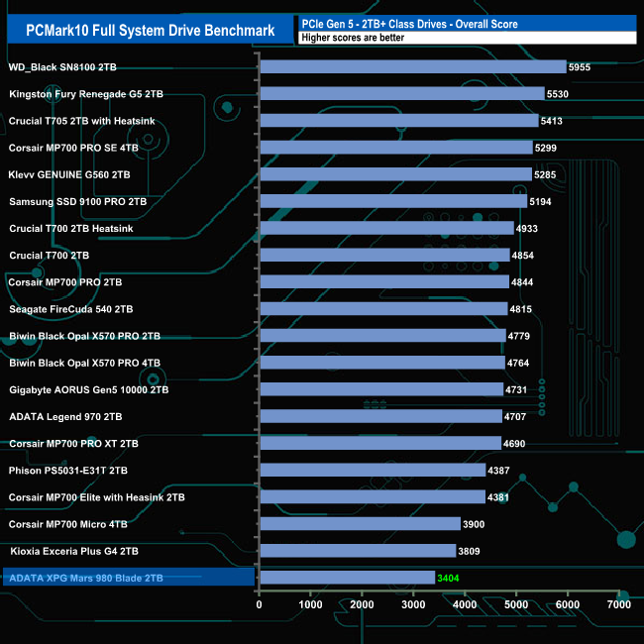Click the Crucial T700 2TB bar without Heatsink
644x644 pixels.
[385, 255]
